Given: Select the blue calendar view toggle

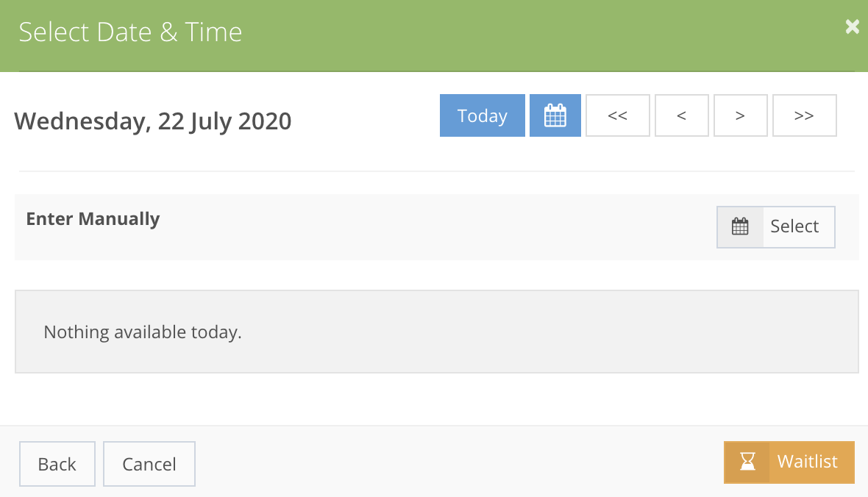Looking at the screenshot, I should 555,115.
